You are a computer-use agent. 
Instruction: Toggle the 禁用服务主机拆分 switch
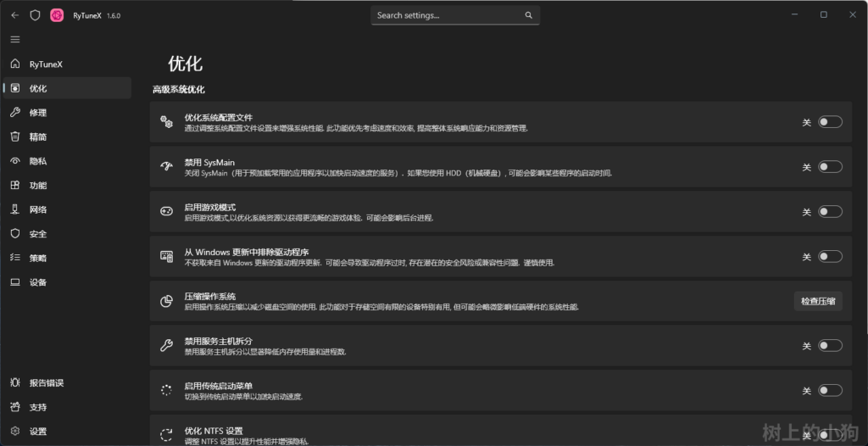click(830, 346)
